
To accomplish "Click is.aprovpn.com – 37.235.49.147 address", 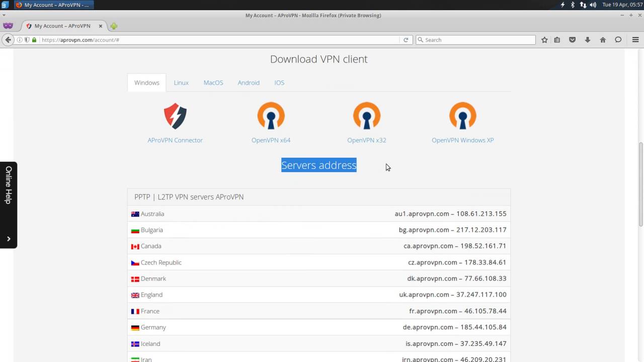I will (x=456, y=343).
